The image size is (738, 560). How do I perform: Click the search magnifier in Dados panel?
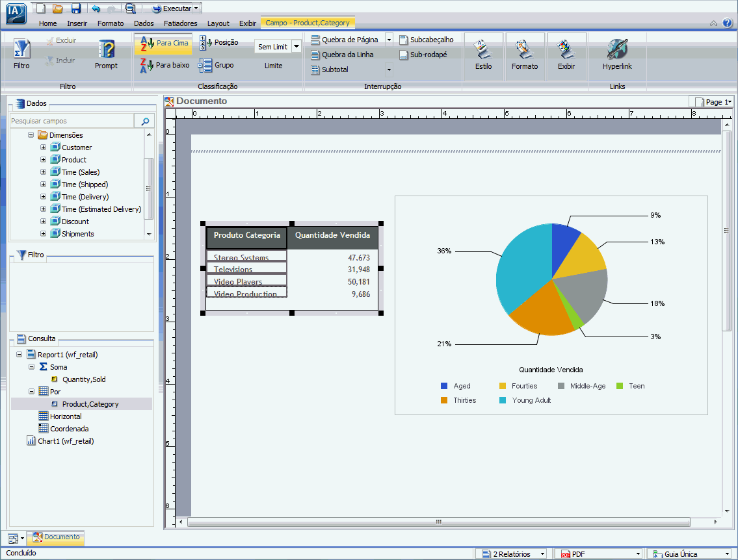tap(145, 121)
